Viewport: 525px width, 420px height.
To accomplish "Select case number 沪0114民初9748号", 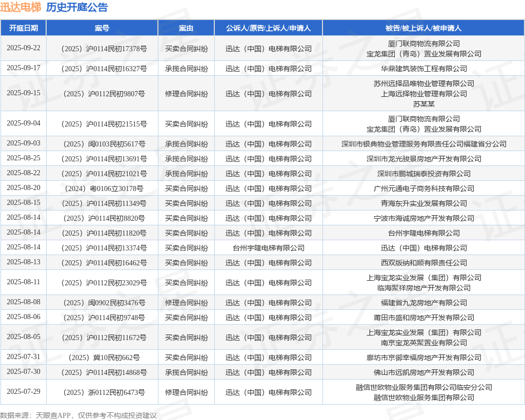I will tap(104, 318).
